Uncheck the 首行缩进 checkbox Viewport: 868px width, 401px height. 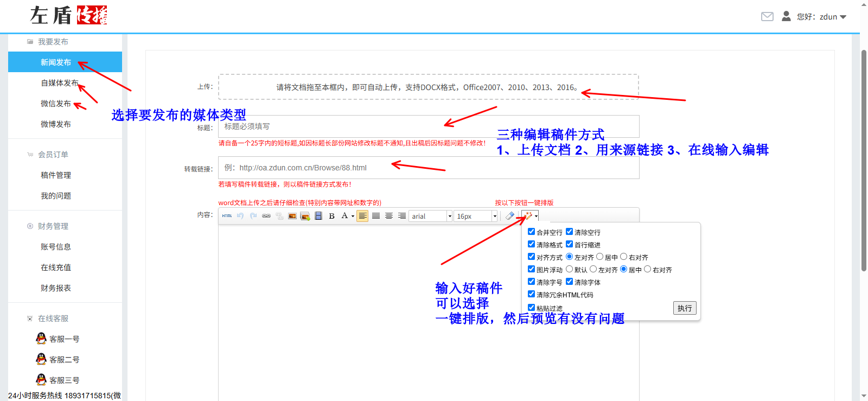570,244
